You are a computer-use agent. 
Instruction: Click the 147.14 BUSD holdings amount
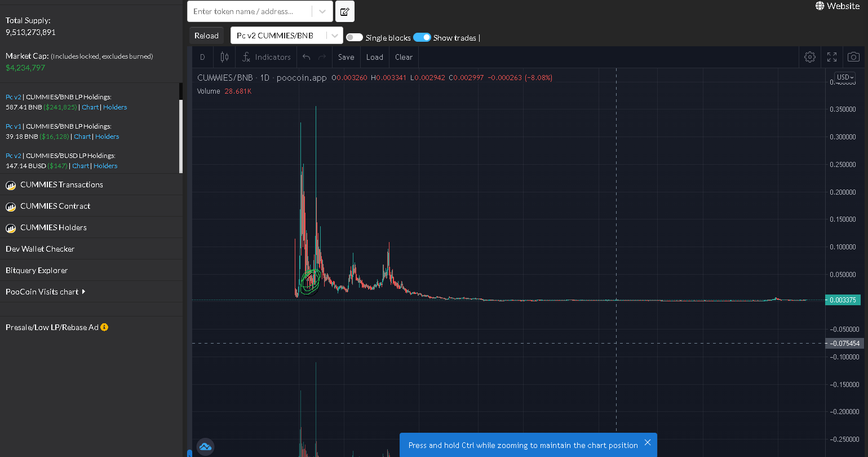26,166
